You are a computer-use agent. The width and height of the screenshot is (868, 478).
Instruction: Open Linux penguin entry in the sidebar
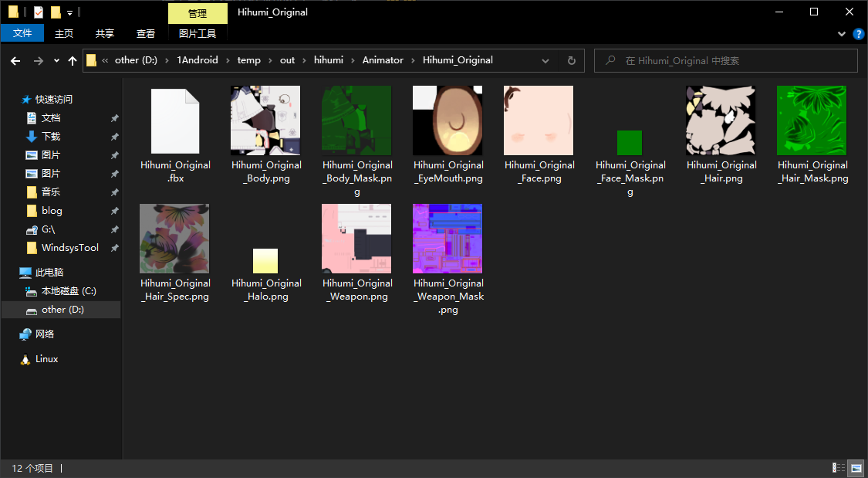[x=46, y=359]
